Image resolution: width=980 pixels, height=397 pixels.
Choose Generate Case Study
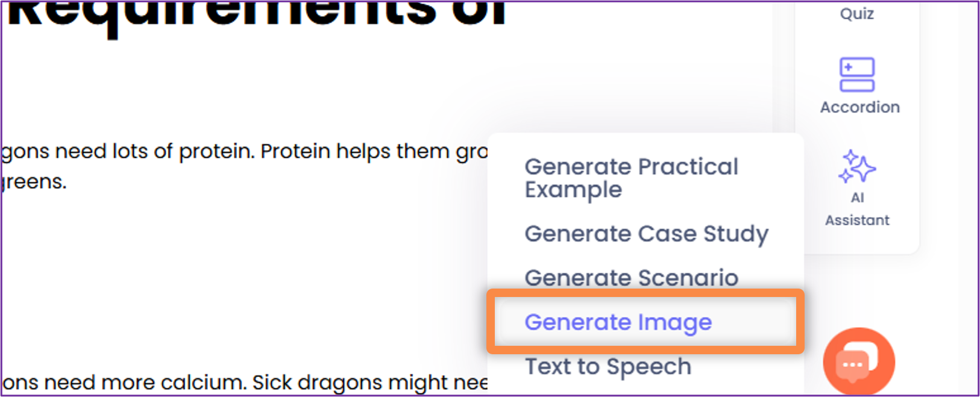click(x=646, y=234)
